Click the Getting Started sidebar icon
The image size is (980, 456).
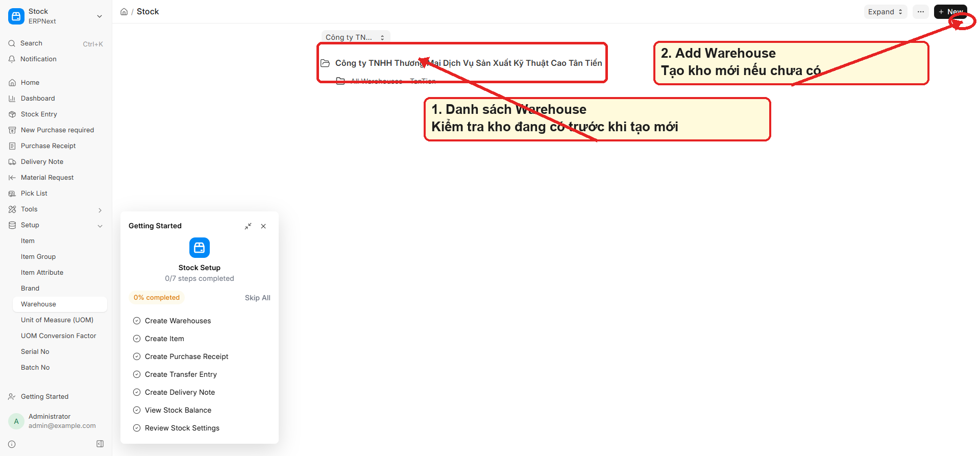point(12,397)
